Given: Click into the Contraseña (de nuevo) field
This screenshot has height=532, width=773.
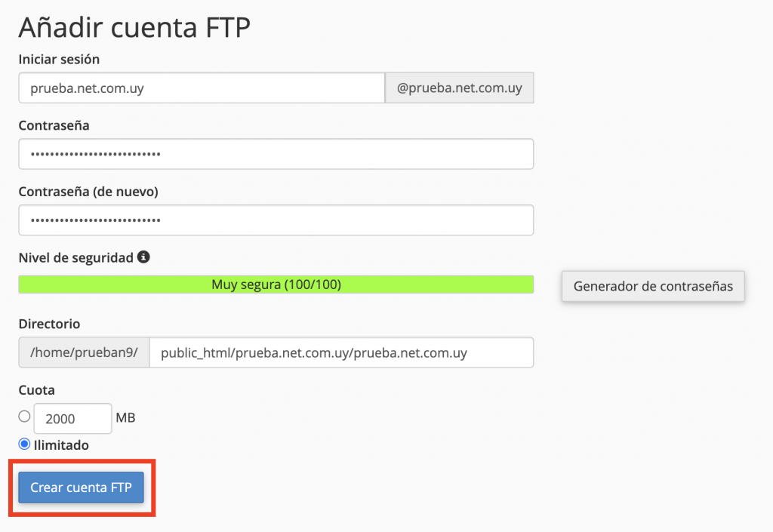Looking at the screenshot, I should click(276, 220).
